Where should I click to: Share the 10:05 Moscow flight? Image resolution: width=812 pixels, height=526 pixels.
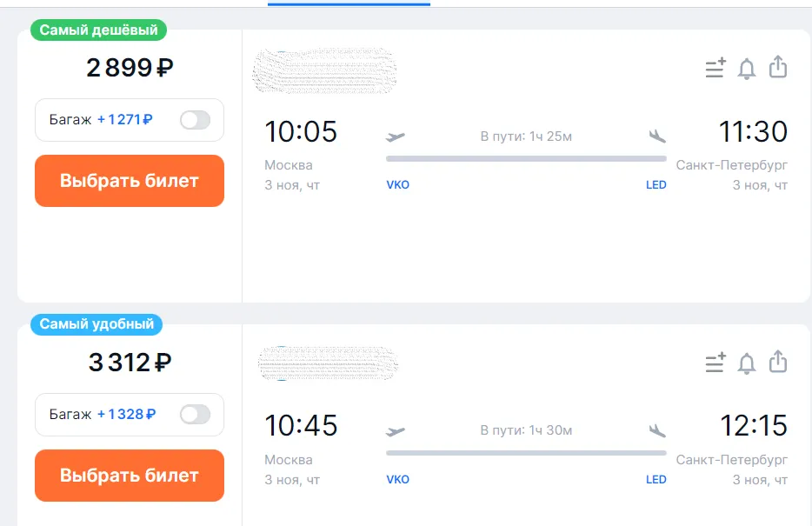(x=778, y=68)
